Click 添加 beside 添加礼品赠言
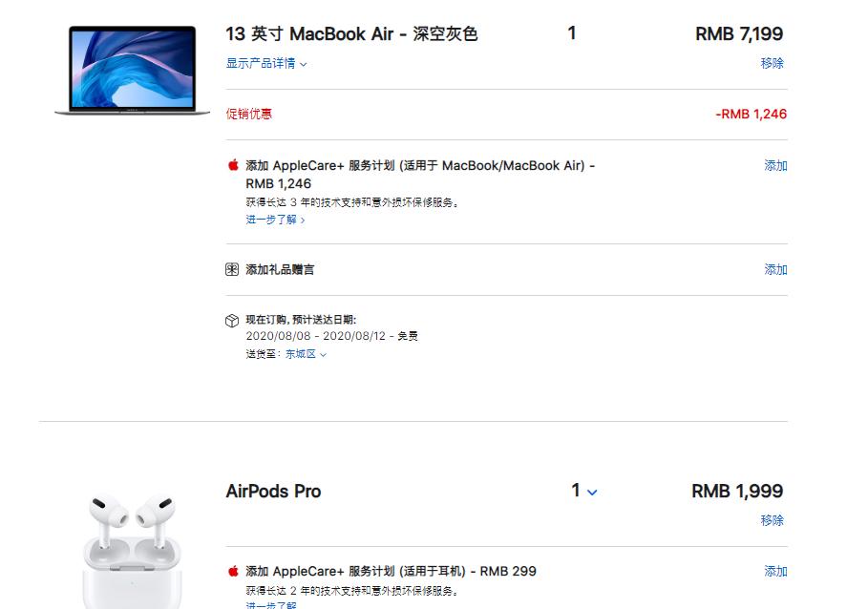868x609 pixels. 775,269
